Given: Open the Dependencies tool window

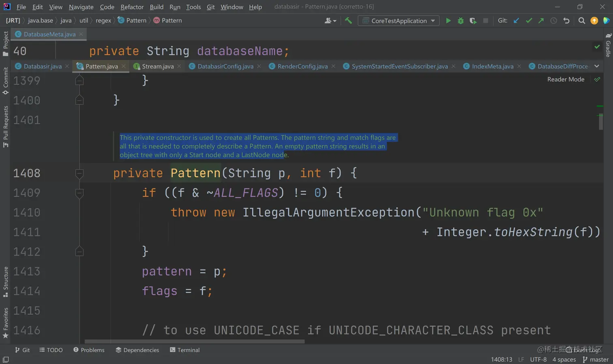Looking at the screenshot, I should (137, 350).
